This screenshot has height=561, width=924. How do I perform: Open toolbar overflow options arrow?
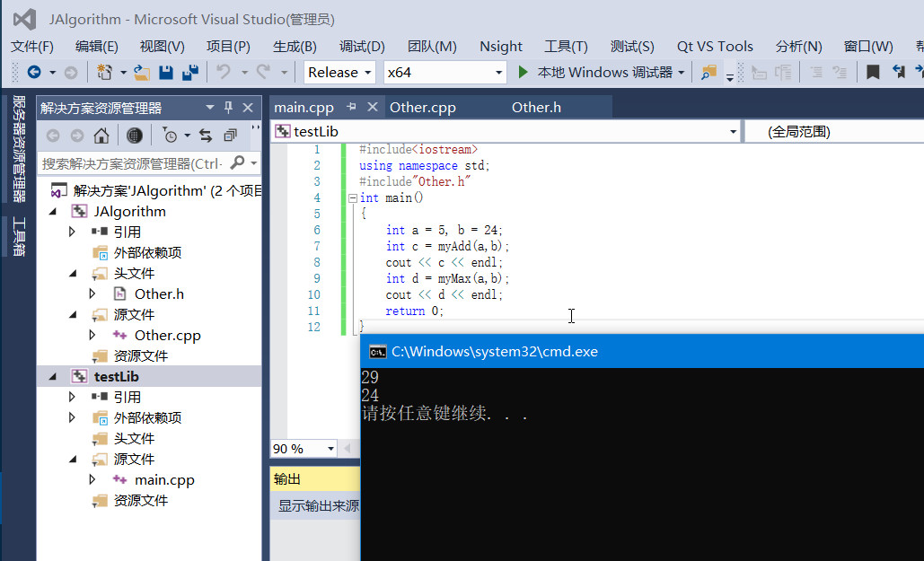[x=729, y=76]
